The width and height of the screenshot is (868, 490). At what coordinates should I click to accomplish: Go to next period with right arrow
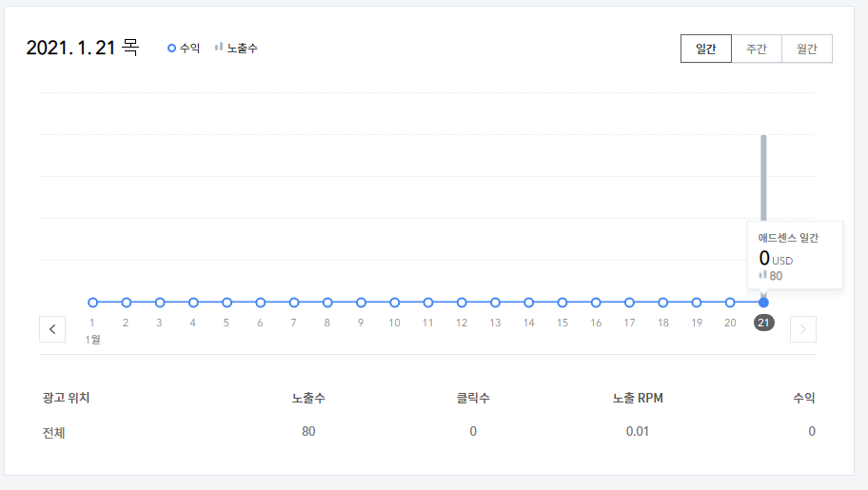[803, 329]
